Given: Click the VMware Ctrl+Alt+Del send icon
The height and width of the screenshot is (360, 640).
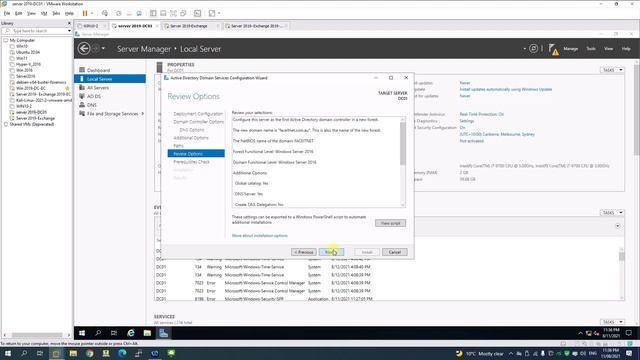Looking at the screenshot, I should [105, 13].
